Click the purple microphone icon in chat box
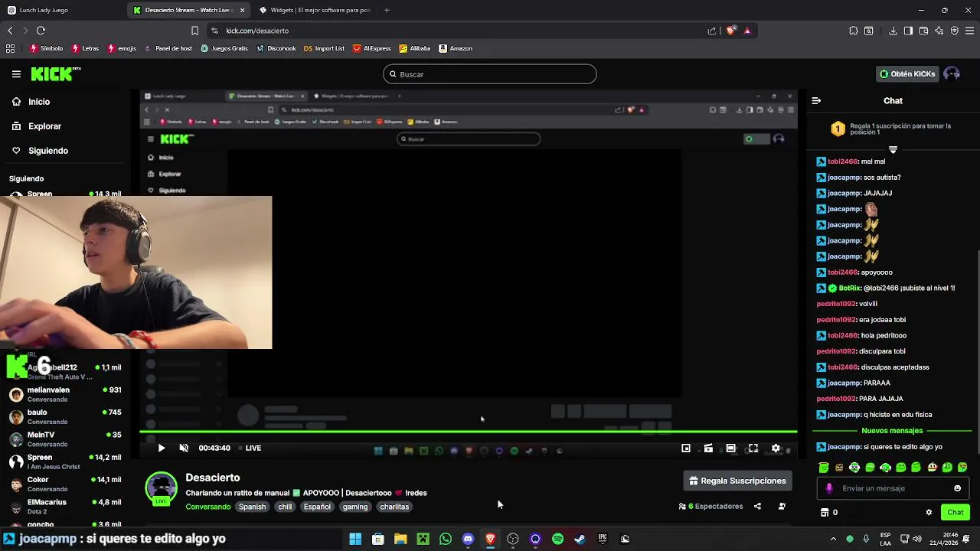The height and width of the screenshot is (551, 980). pyautogui.click(x=829, y=488)
